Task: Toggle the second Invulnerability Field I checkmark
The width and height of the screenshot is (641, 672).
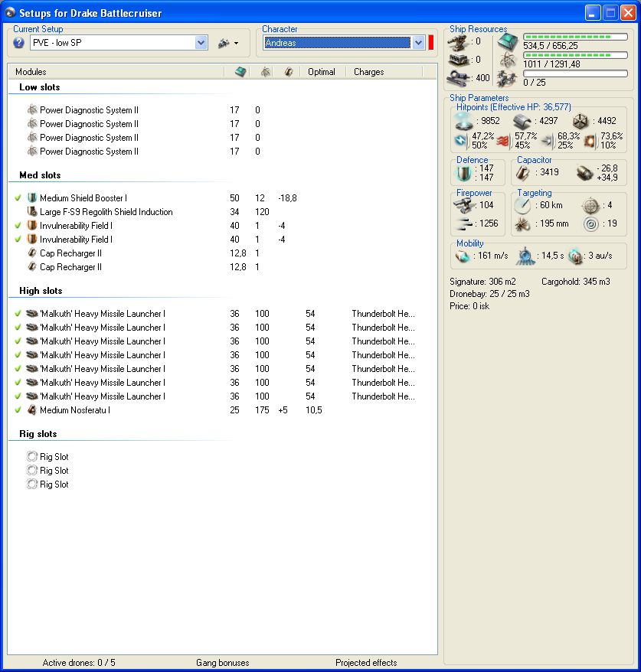Action: pyautogui.click(x=18, y=239)
